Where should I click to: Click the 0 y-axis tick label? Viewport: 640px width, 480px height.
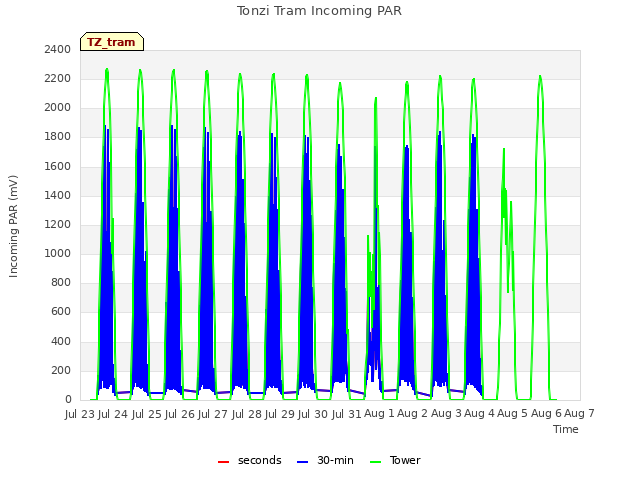68,400
